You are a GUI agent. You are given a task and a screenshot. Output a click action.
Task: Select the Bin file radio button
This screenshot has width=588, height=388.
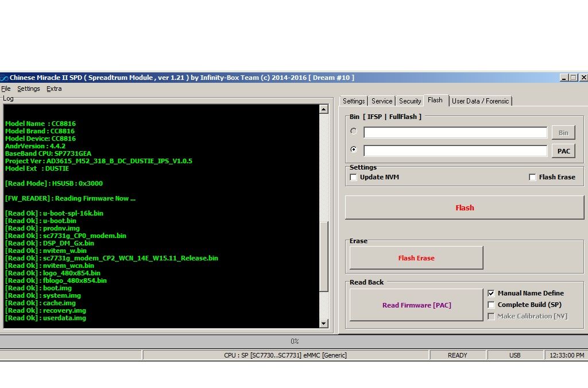(354, 132)
